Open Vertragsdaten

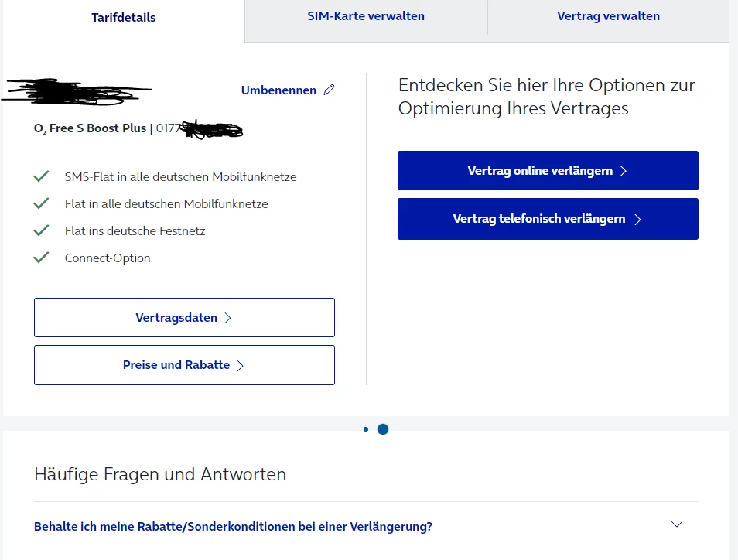point(184,318)
